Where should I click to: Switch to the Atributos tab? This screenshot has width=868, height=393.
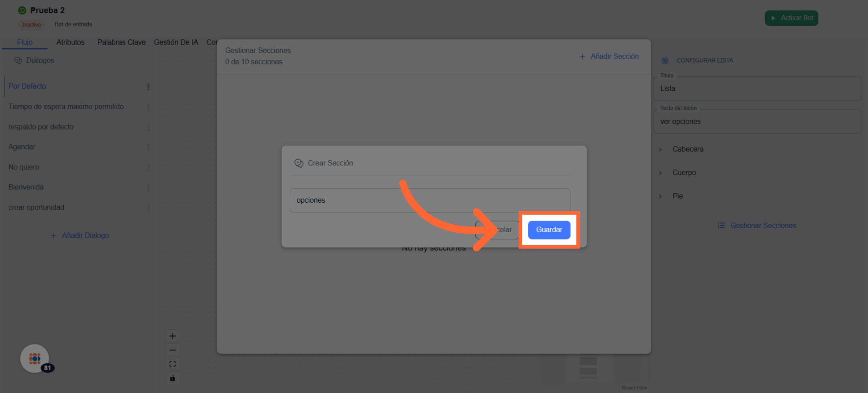coord(70,42)
